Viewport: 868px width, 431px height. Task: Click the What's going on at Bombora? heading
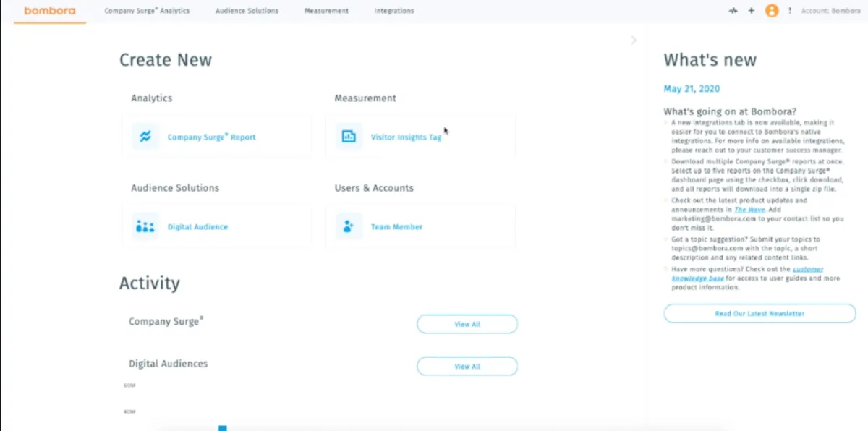tap(731, 112)
